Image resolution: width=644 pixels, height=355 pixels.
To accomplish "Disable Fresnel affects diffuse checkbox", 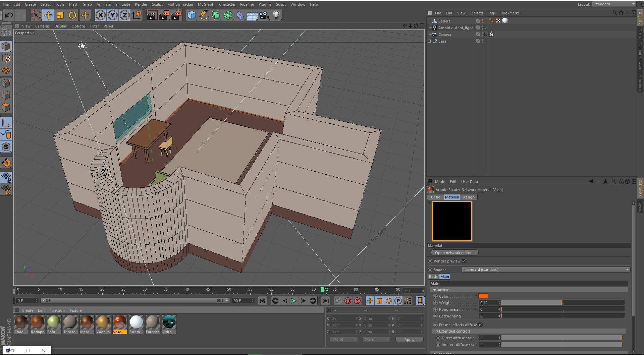I will [x=480, y=325].
